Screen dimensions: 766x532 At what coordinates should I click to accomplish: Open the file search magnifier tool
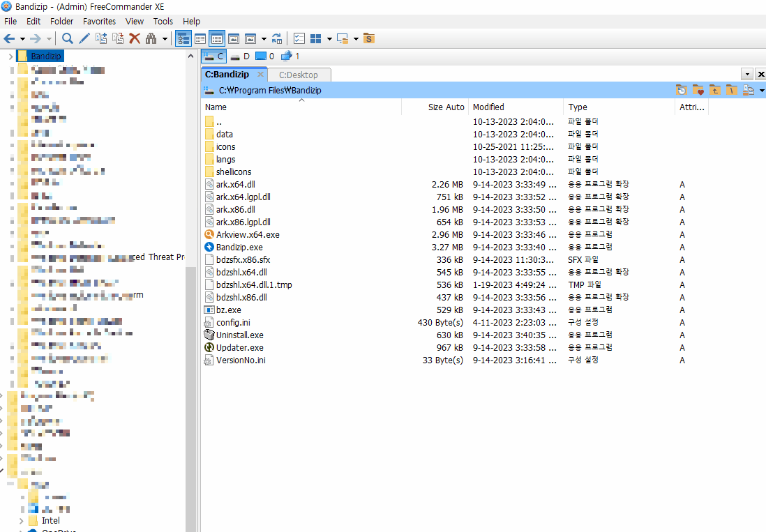[68, 38]
